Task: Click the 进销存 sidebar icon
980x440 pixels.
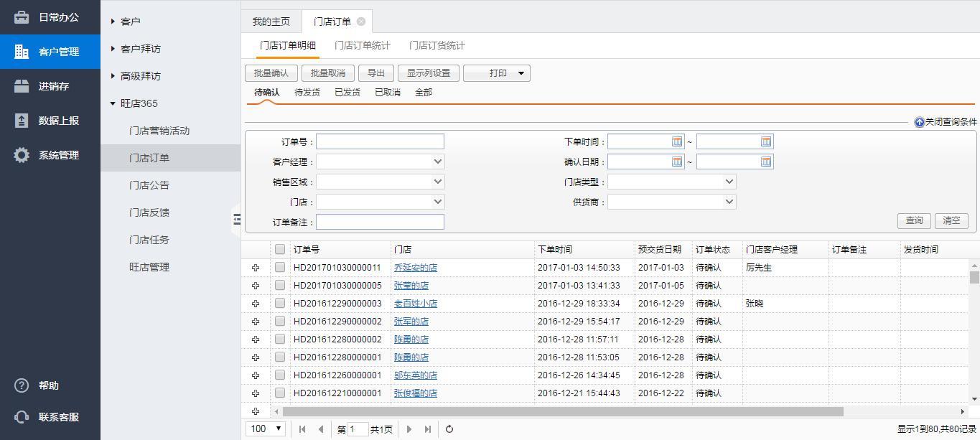Action: pyautogui.click(x=22, y=86)
